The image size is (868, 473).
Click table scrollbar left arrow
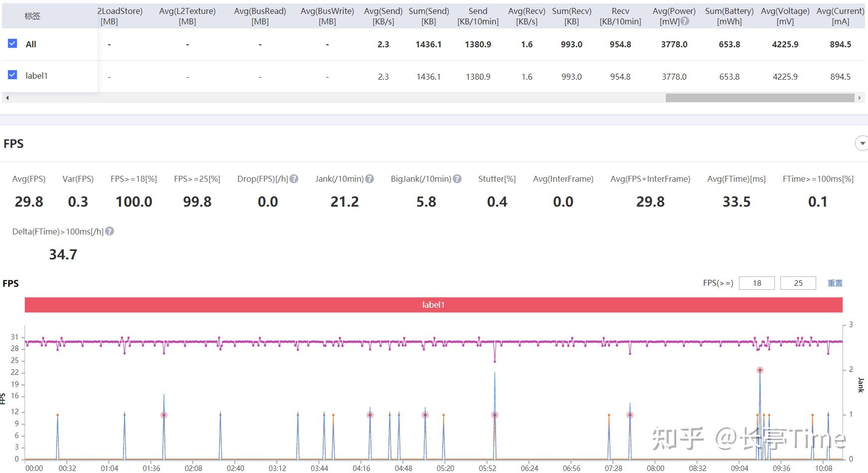pos(7,98)
